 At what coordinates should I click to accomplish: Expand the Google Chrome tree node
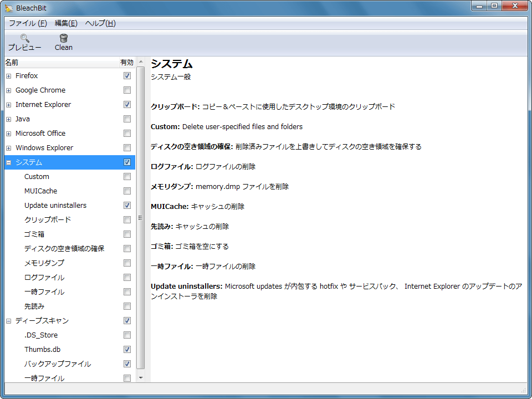point(9,90)
